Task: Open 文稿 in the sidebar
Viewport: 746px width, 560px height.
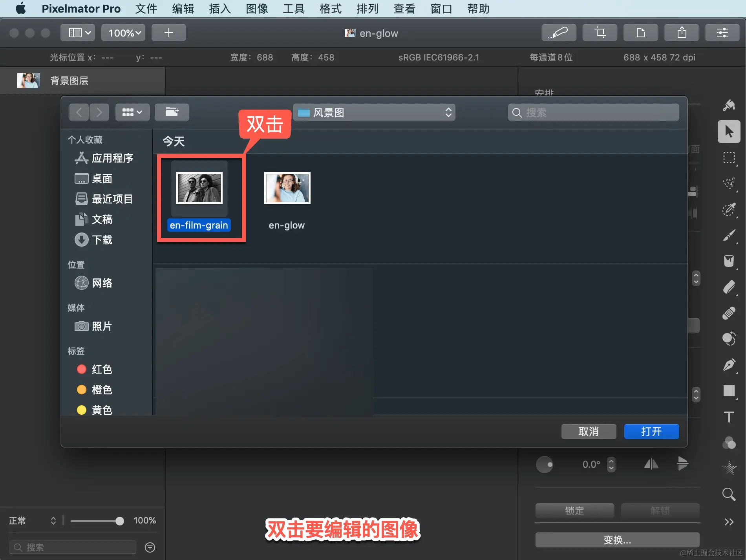Action: coord(93,219)
